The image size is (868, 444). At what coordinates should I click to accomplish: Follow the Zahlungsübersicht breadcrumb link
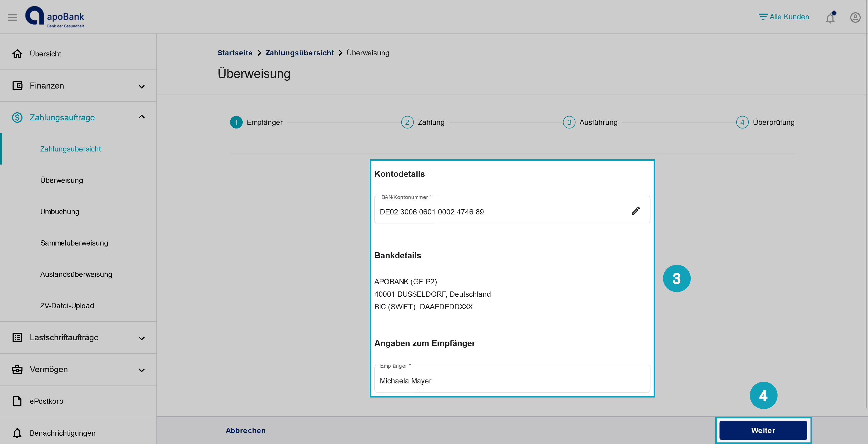click(x=300, y=53)
